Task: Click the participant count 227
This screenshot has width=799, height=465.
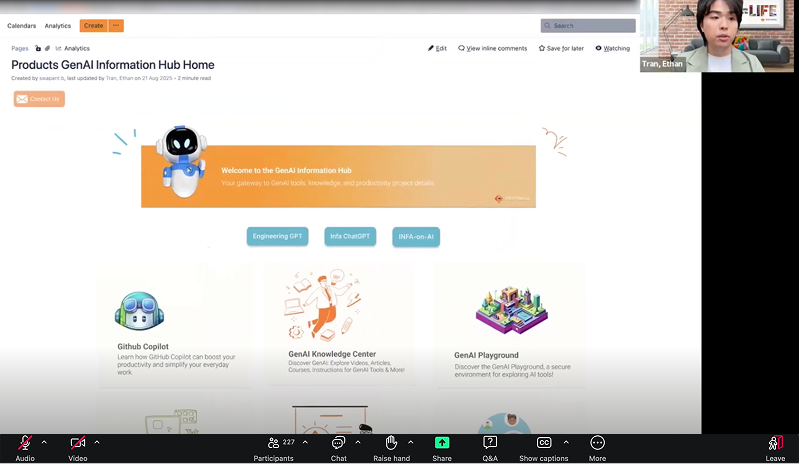Action: tap(289, 442)
